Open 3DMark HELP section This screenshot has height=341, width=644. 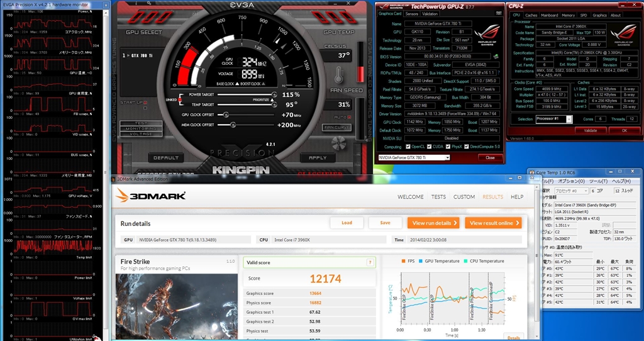coord(517,197)
